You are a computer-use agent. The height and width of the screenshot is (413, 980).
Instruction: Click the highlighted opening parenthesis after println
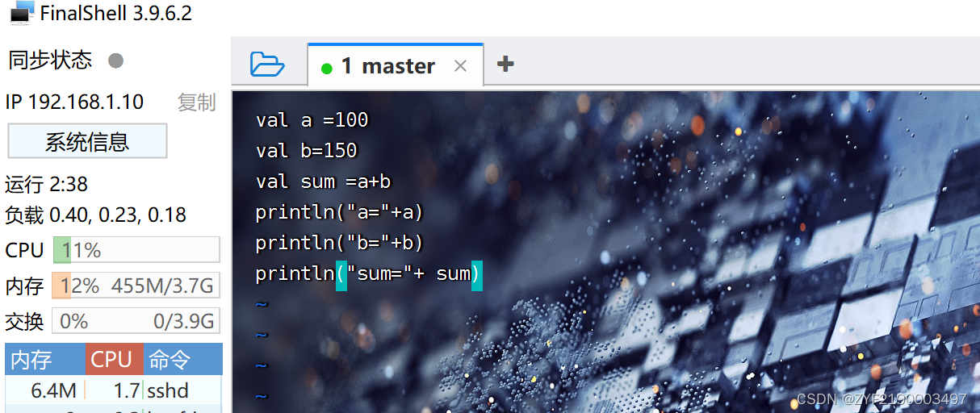coord(341,274)
